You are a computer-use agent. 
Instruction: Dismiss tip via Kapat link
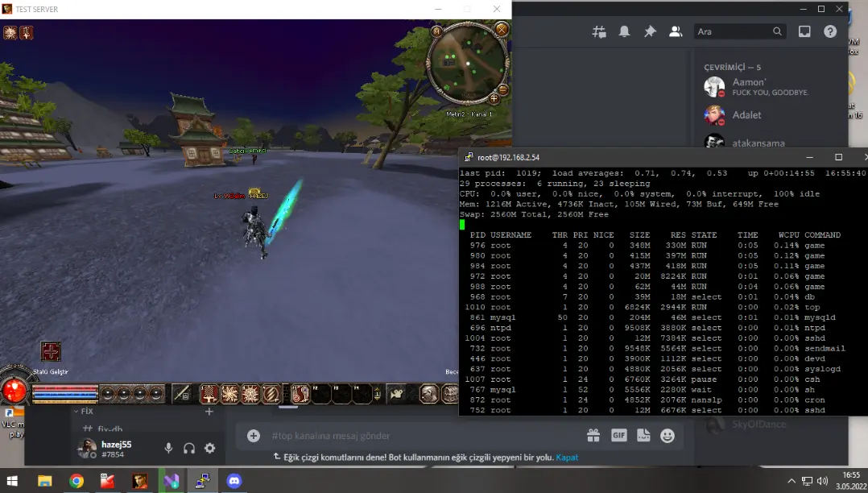click(x=567, y=458)
